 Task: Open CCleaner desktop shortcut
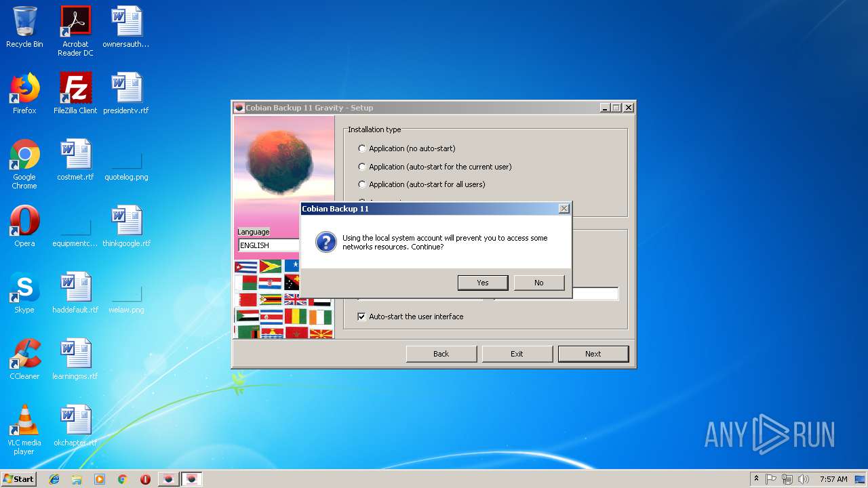pyautogui.click(x=24, y=359)
